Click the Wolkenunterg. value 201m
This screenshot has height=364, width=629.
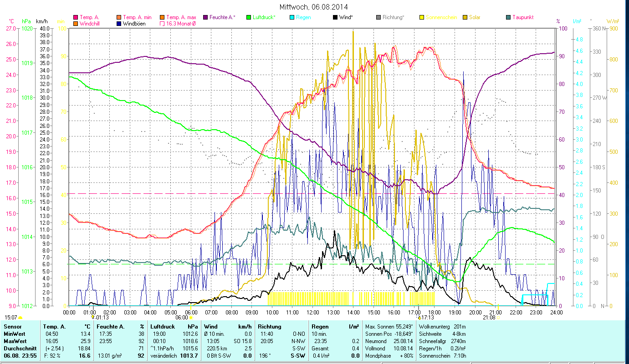click(460, 326)
